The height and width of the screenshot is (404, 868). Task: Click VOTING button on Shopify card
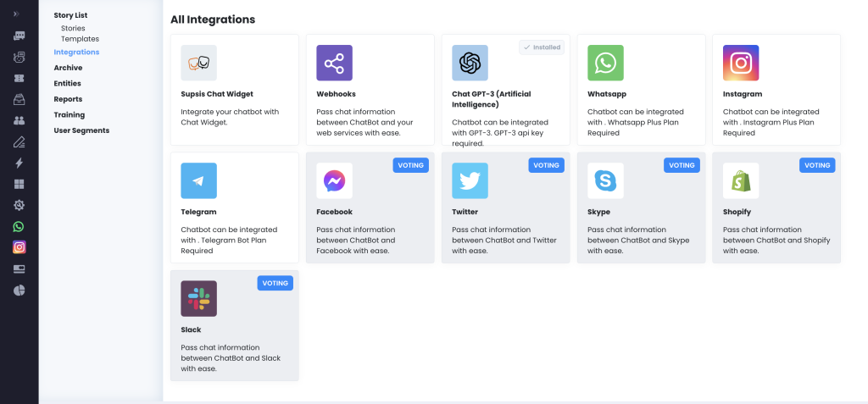click(817, 165)
